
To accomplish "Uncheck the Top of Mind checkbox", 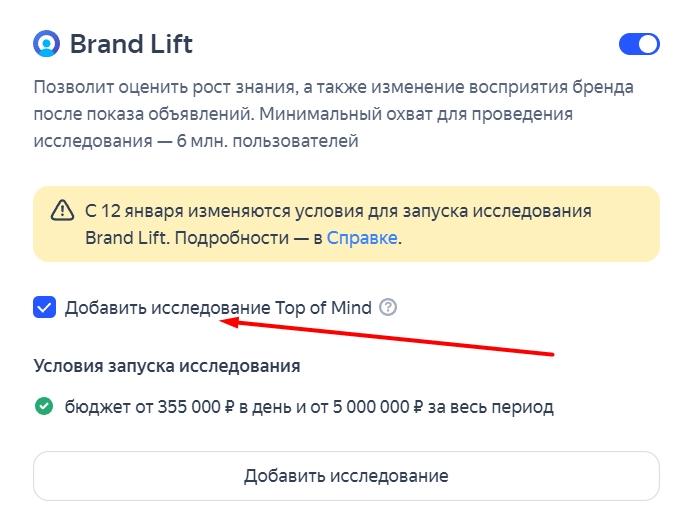I will [45, 307].
